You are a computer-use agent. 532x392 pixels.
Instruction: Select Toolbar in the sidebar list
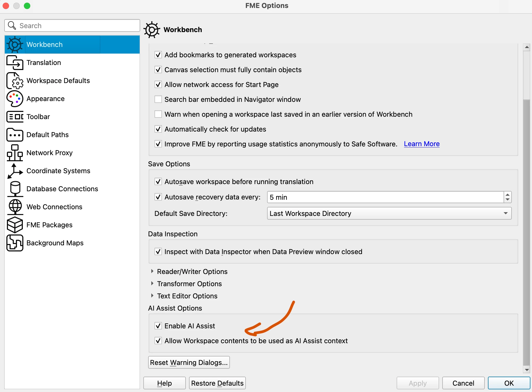[38, 117]
